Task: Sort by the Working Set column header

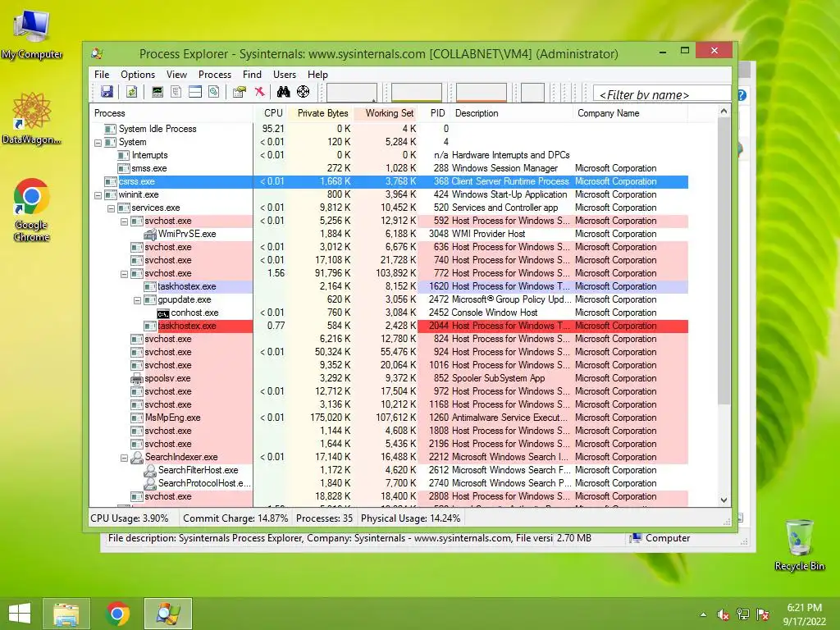Action: coord(386,113)
